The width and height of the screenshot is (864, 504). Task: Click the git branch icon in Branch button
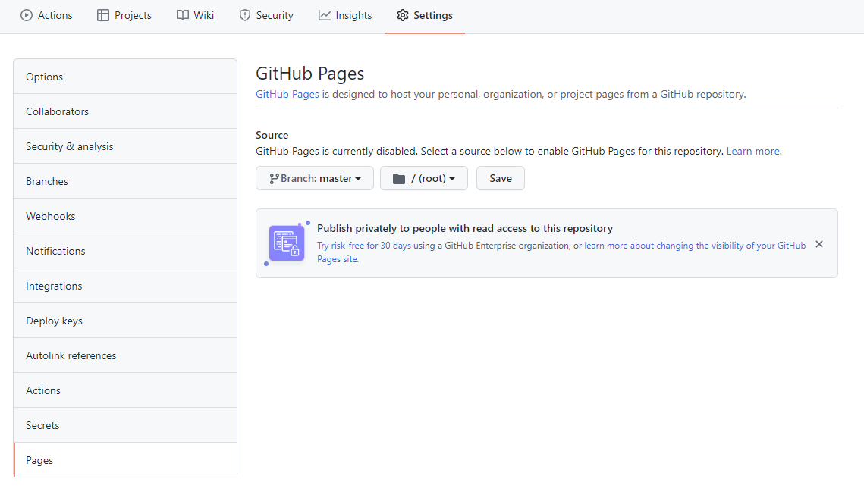(274, 178)
